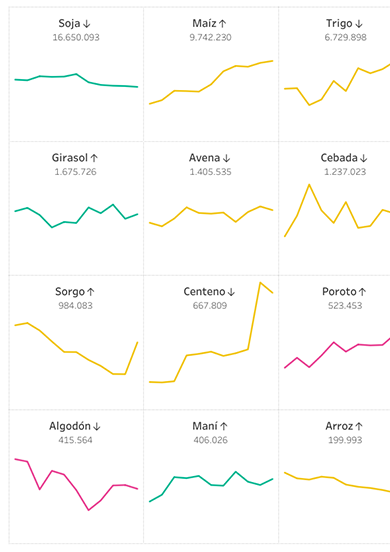Click the up arrow next to Maní

point(224,427)
